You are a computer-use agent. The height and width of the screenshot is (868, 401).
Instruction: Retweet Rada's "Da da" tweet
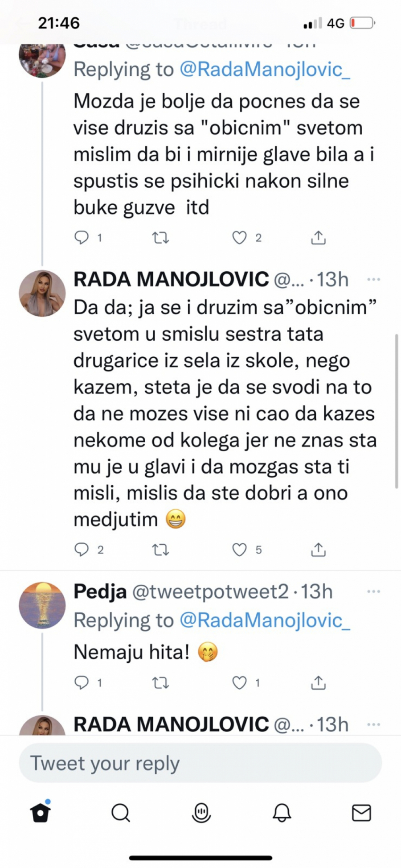(x=160, y=550)
